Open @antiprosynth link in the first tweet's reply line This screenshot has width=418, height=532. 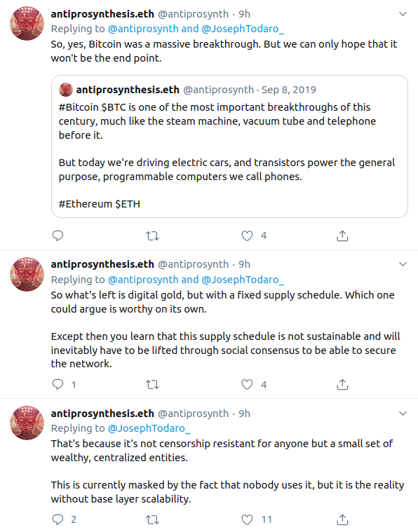[x=143, y=29]
